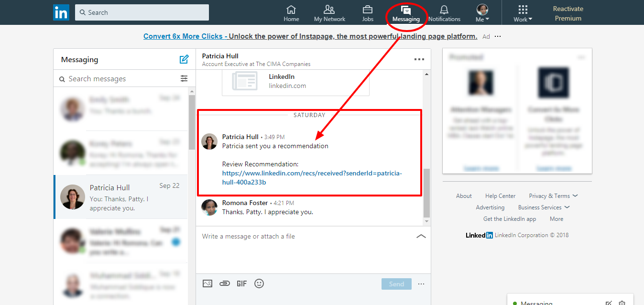
Task: Click Patricia Hull avatar in conversation list
Action: tap(73, 197)
